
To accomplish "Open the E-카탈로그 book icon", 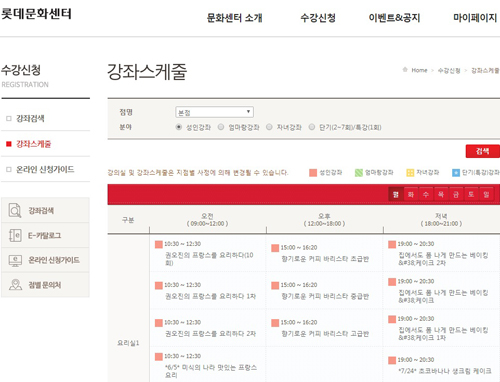I will tap(15, 235).
